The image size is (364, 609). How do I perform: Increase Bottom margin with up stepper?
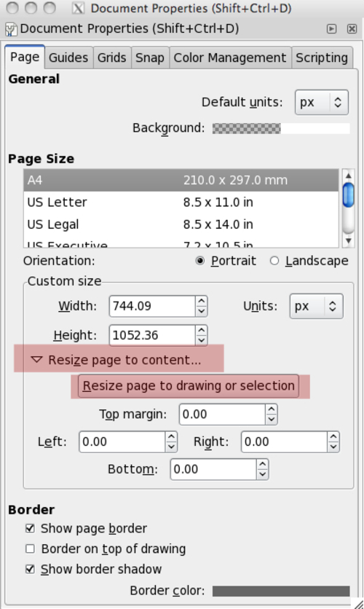[262, 464]
